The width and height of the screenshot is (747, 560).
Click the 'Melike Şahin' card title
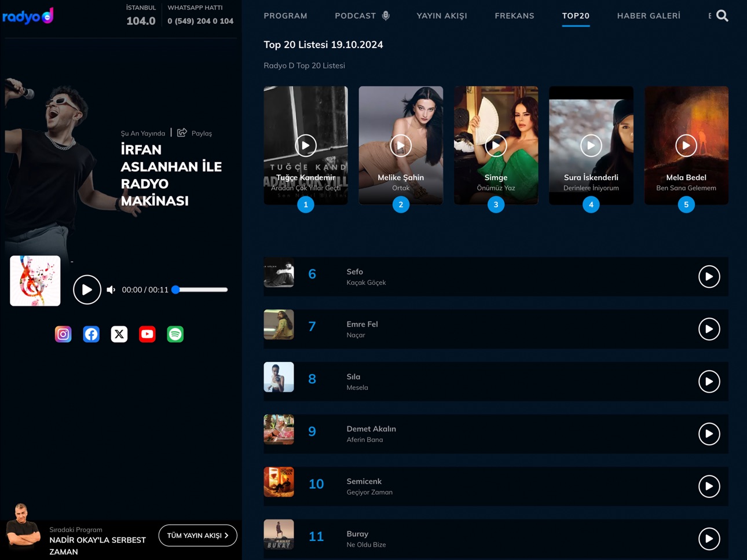point(401,178)
